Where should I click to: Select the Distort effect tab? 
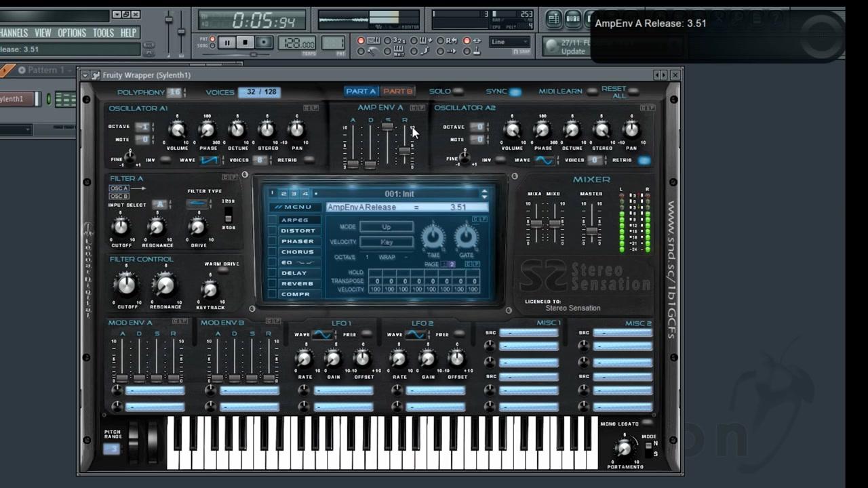(298, 231)
